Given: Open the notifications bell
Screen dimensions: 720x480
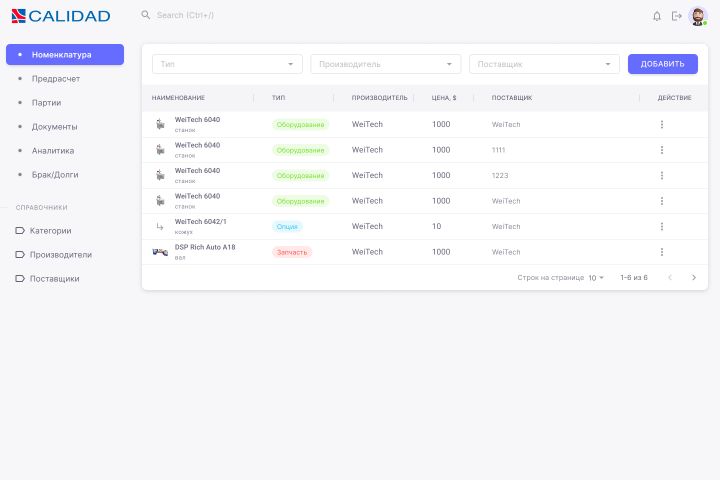Looking at the screenshot, I should pyautogui.click(x=657, y=16).
